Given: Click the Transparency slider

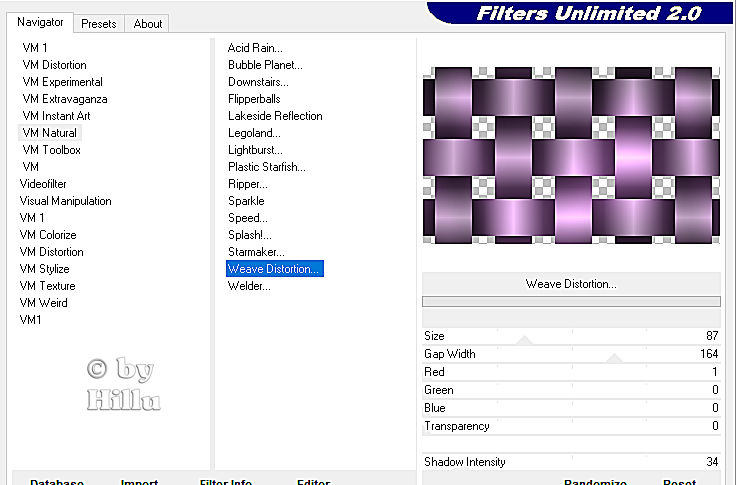Looking at the screenshot, I should click(571, 426).
